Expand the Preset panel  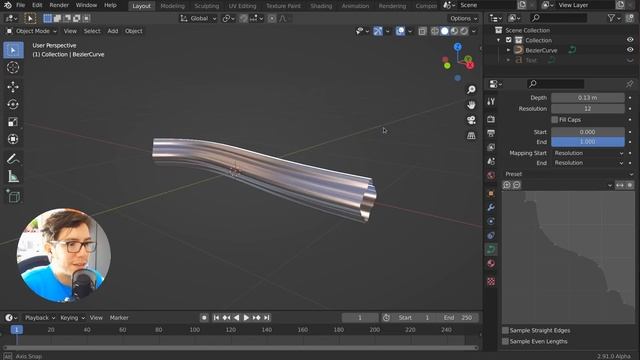click(568, 174)
